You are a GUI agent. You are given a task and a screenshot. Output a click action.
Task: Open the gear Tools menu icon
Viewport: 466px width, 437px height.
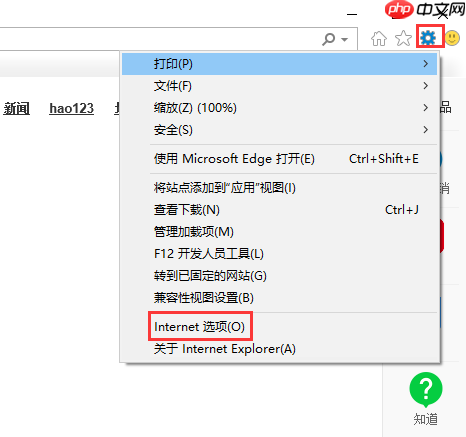428,37
